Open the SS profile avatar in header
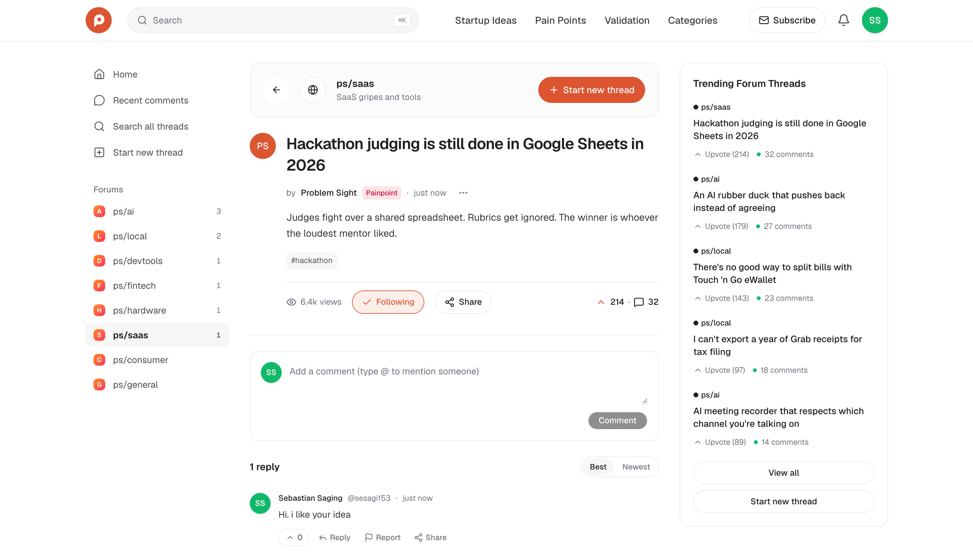 875,20
